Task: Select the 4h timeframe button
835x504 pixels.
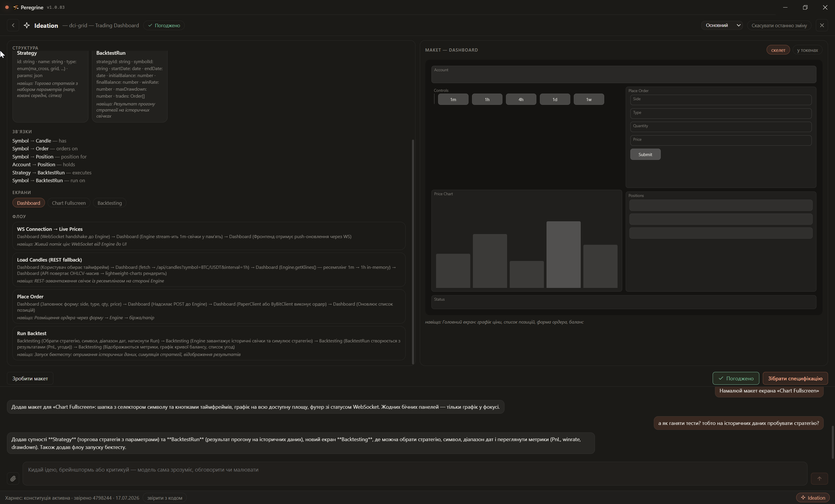Action: click(521, 100)
